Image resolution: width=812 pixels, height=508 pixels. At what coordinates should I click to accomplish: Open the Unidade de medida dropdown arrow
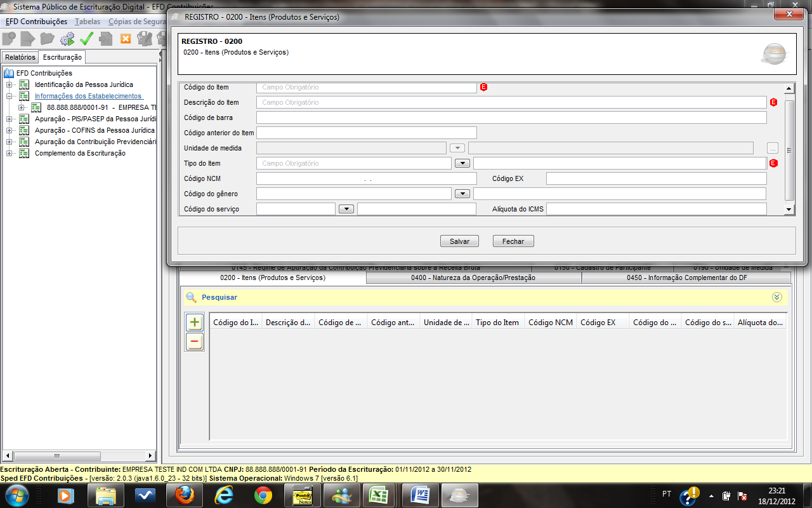457,148
